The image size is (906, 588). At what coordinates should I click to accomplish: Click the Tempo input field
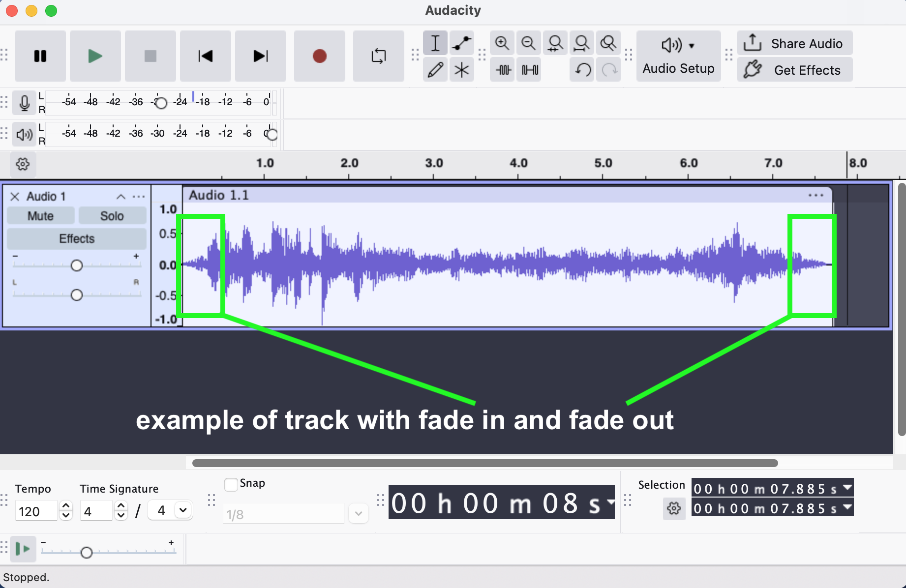(x=36, y=511)
